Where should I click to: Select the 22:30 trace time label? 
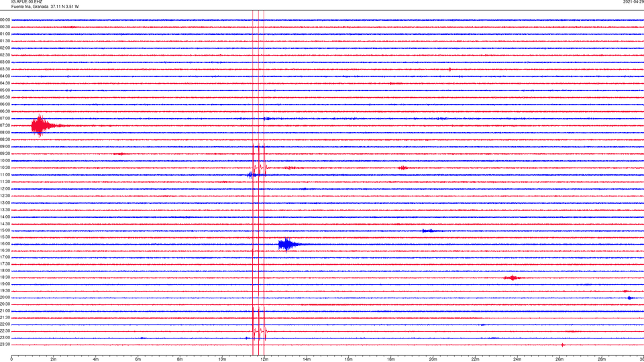[x=5, y=330]
